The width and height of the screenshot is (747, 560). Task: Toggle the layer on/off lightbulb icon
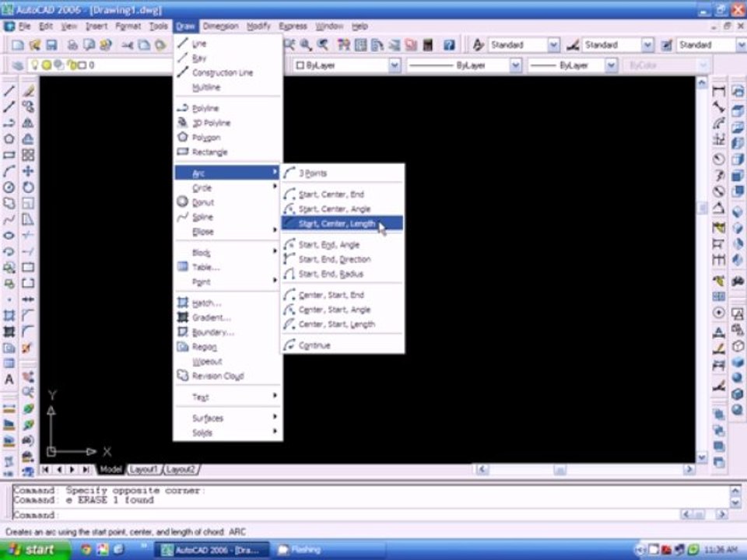click(x=34, y=65)
